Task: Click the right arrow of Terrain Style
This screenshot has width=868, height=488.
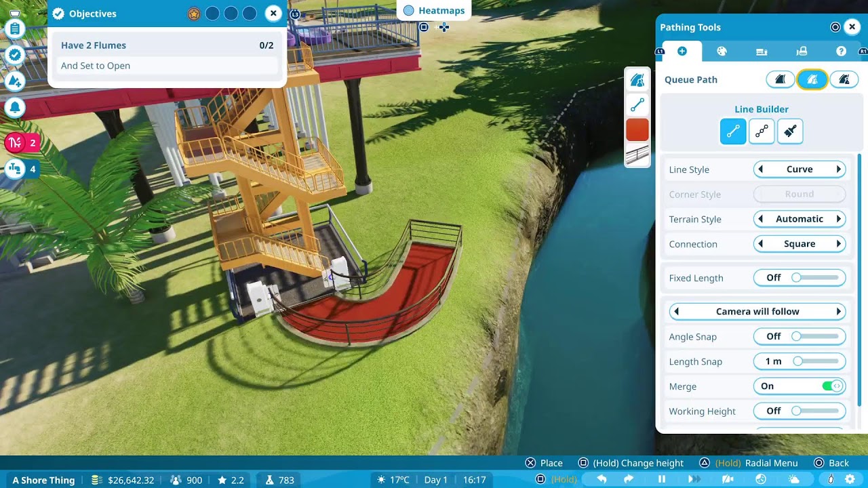Action: (839, 219)
